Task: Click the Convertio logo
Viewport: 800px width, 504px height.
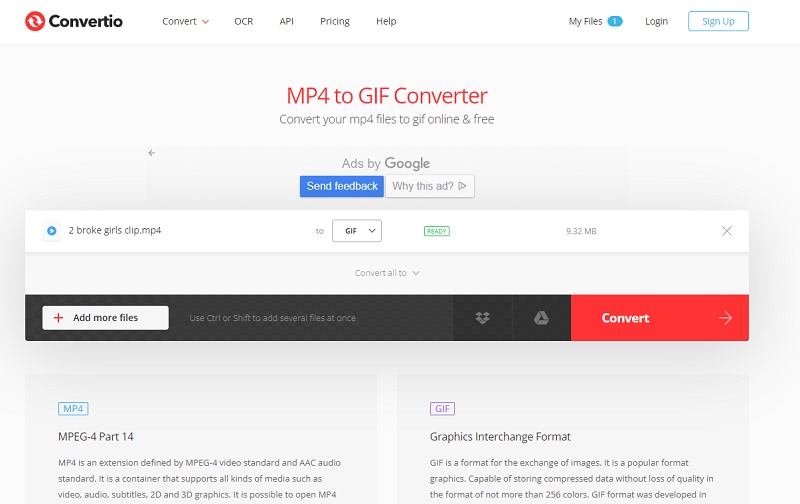Action: 74,21
